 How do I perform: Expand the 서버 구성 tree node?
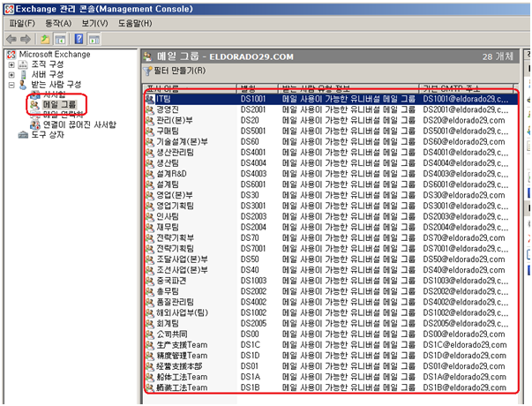[x=11, y=75]
